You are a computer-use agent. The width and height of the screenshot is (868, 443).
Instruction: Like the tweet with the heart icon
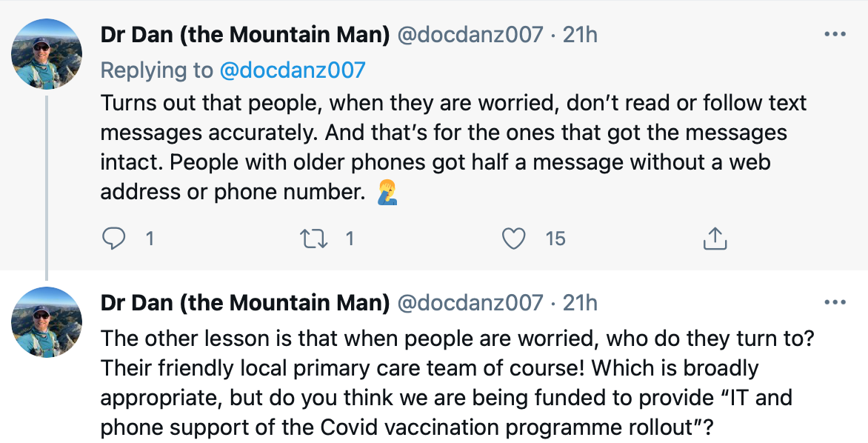[x=513, y=238]
